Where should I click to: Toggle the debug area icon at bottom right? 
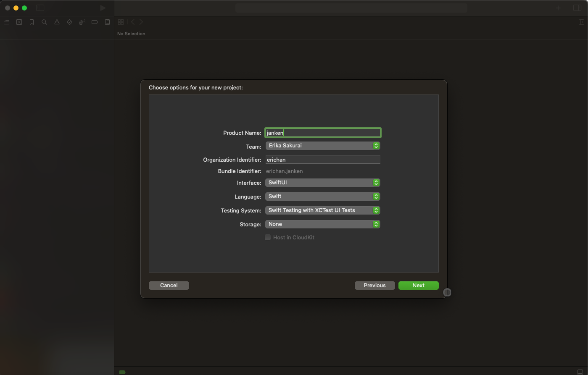(x=580, y=372)
